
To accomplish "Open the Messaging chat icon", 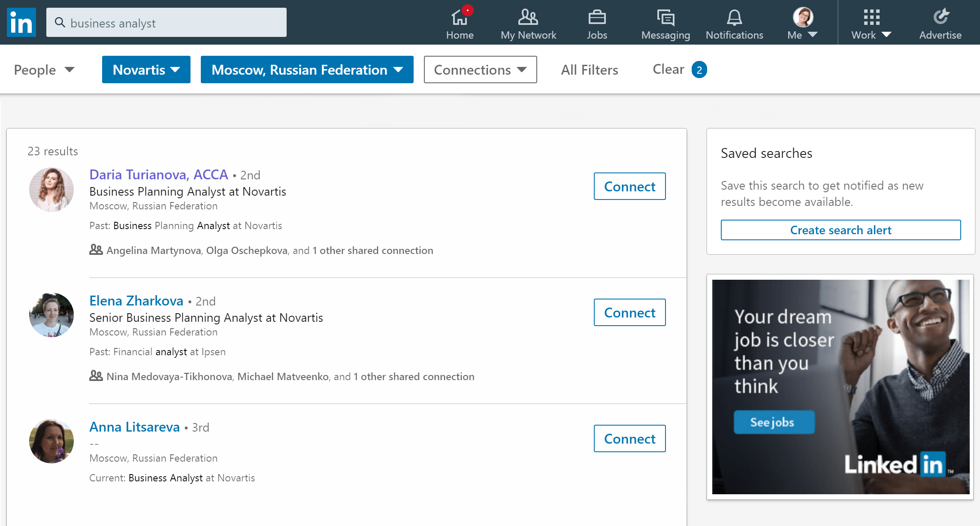I will pyautogui.click(x=665, y=17).
